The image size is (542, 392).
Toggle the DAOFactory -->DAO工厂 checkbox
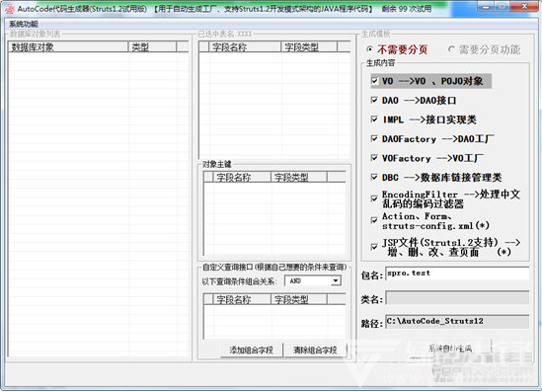coord(374,138)
